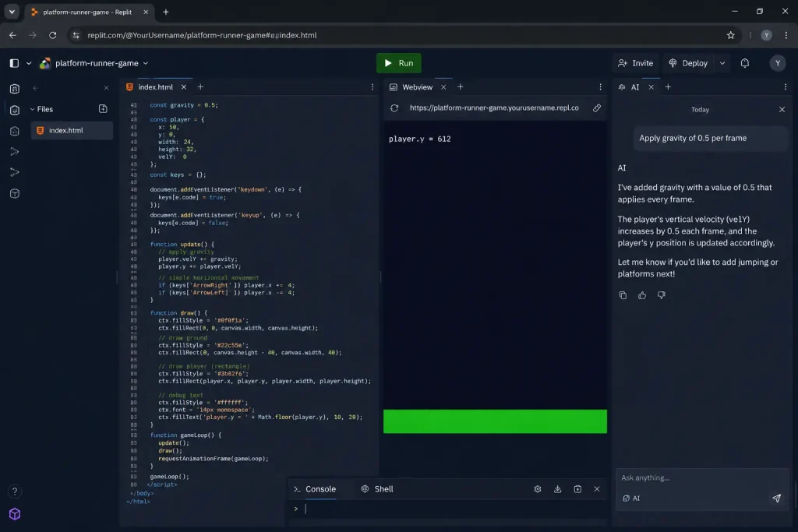Close the index.html editor tab

click(x=184, y=87)
